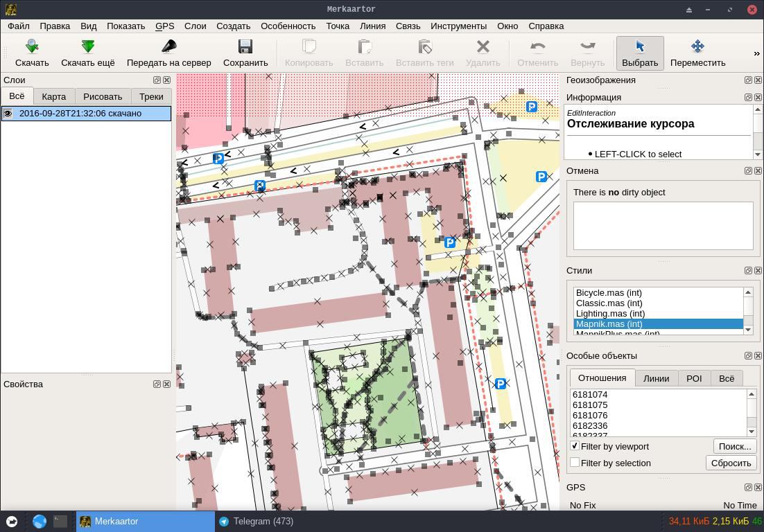Select the Всё layers tab
The width and height of the screenshot is (764, 532).
pos(17,96)
